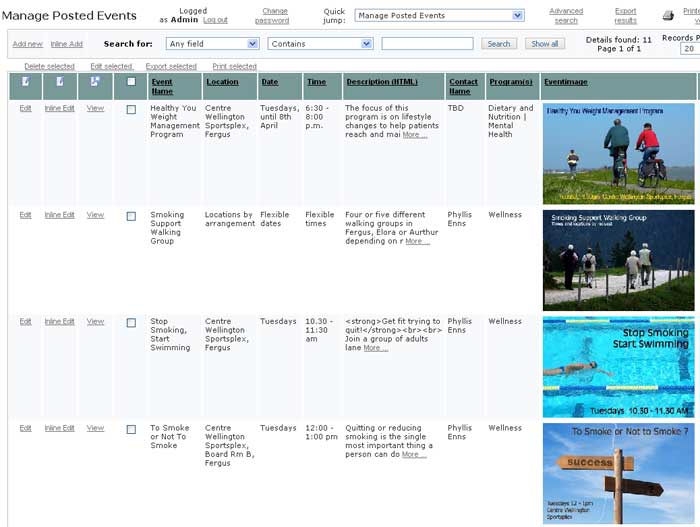The height and width of the screenshot is (527, 700).
Task: Check the Healthy You Weight Management row checkbox
Action: pyautogui.click(x=131, y=110)
